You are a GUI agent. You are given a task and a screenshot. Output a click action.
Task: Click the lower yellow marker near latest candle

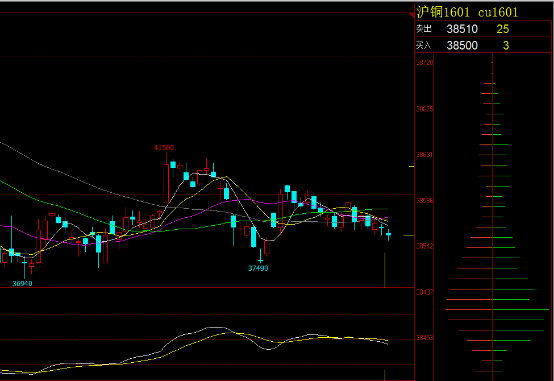click(x=408, y=235)
